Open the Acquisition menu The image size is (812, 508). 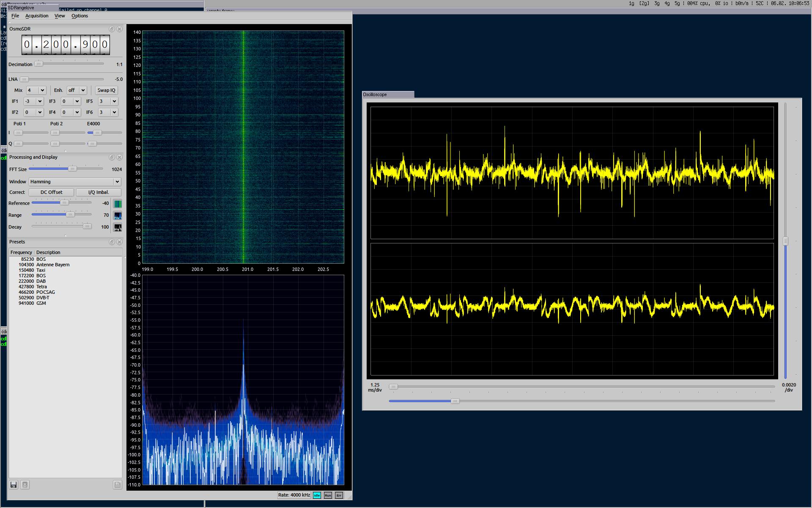(37, 16)
